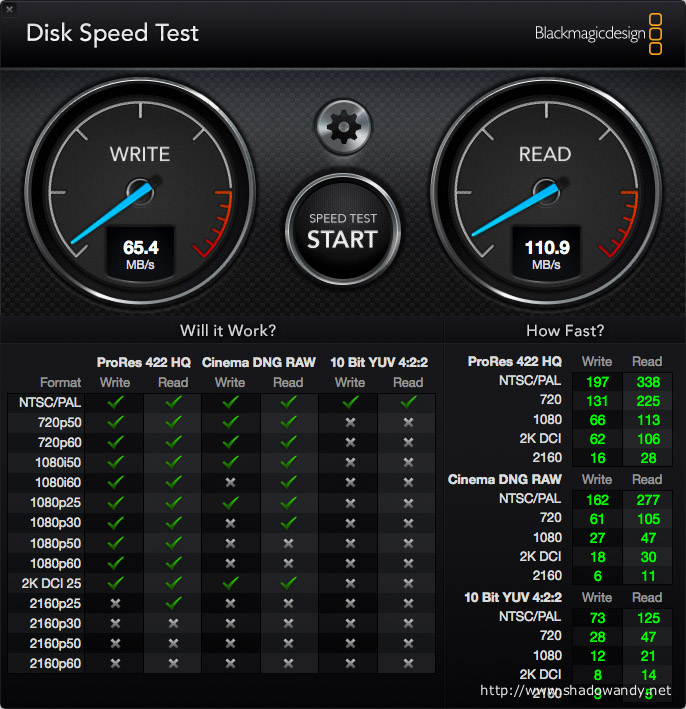Image resolution: width=686 pixels, height=709 pixels.
Task: Click 10 Bit YUV 1080 read value 21
Action: click(648, 656)
